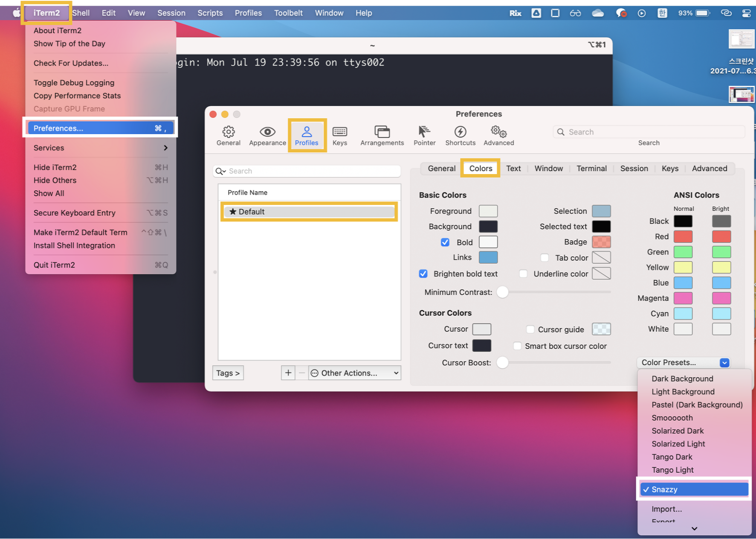Image resolution: width=756 pixels, height=539 pixels.
Task: Open the normal Red ANSI color swatch
Action: click(x=683, y=237)
